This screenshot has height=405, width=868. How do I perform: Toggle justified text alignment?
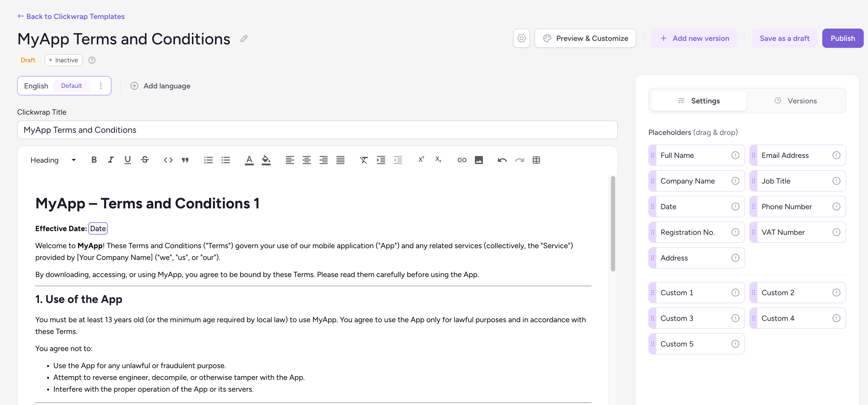340,160
